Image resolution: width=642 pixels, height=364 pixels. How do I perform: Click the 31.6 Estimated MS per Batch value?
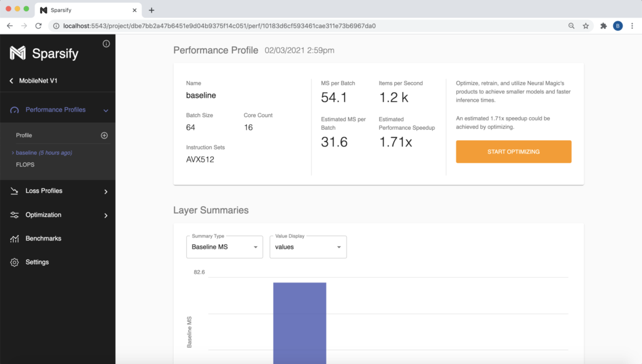click(x=334, y=142)
